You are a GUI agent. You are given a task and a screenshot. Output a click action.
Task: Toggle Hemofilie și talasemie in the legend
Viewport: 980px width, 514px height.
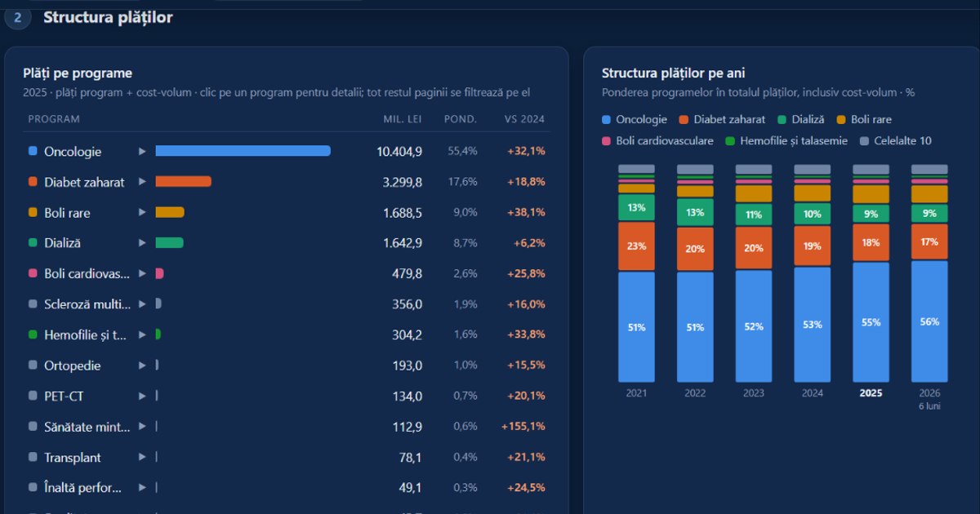coord(786,140)
